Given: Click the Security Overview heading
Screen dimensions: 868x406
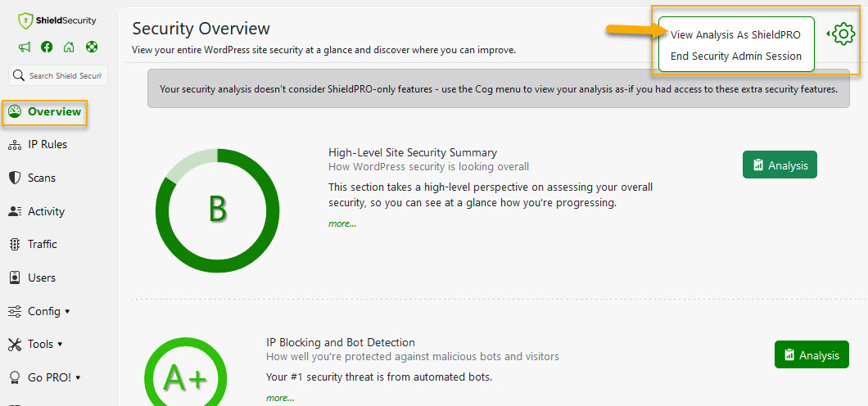Looking at the screenshot, I should point(201,28).
